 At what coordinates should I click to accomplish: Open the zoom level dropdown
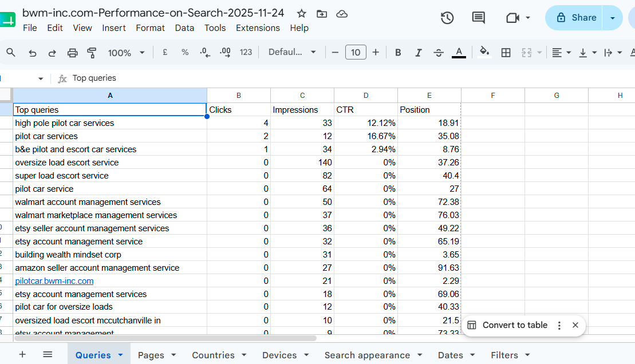click(x=126, y=53)
